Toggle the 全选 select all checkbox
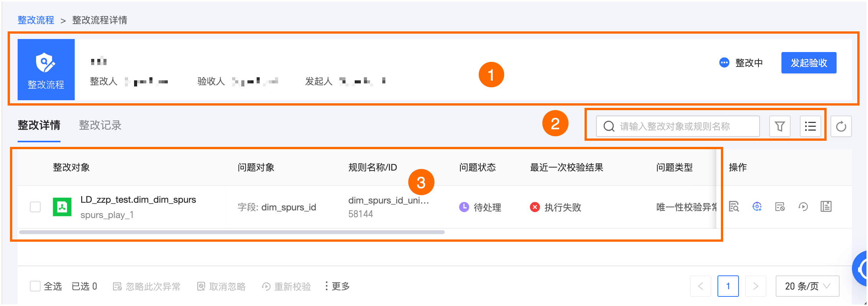868x306 pixels. point(35,286)
